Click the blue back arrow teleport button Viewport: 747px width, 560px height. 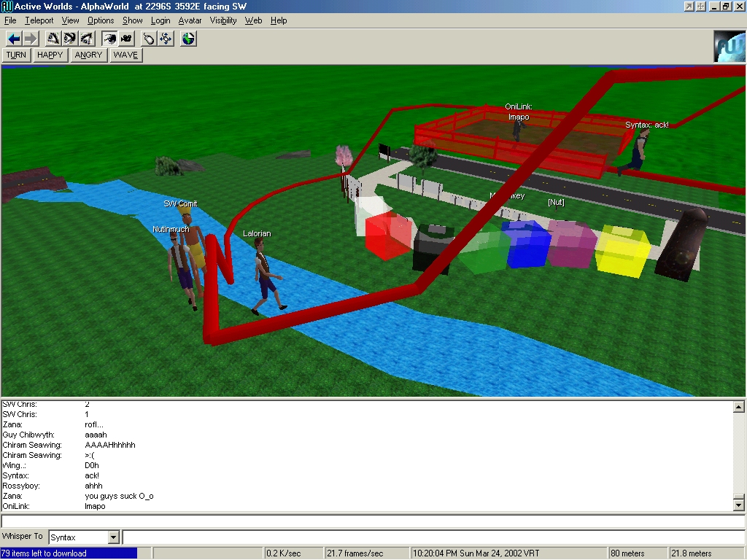[14, 39]
